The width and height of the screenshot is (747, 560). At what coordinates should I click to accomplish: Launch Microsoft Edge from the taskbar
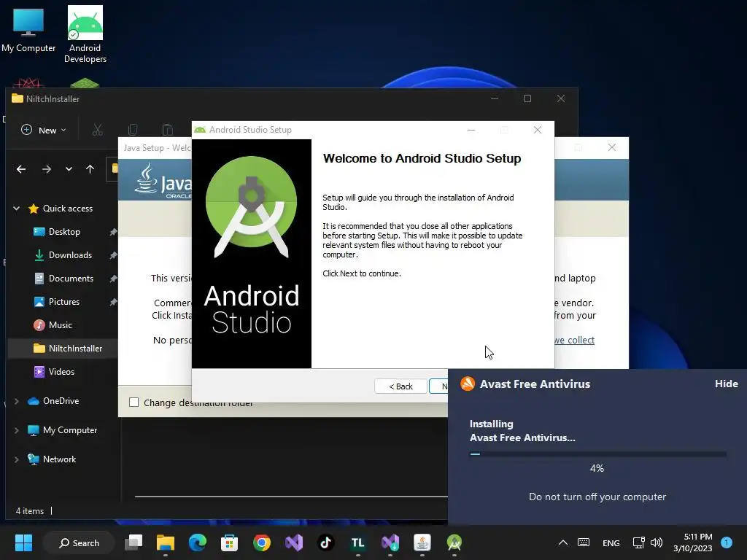pos(197,542)
